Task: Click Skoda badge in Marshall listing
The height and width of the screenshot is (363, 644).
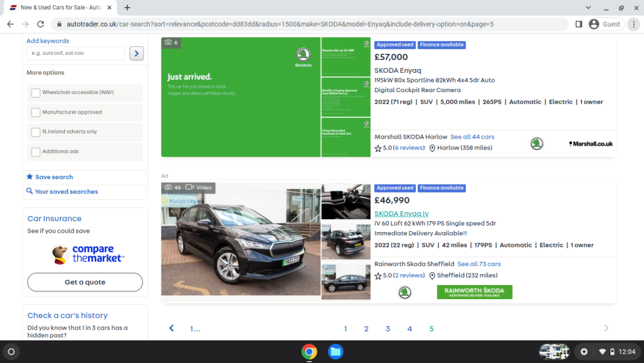Action: (x=536, y=144)
